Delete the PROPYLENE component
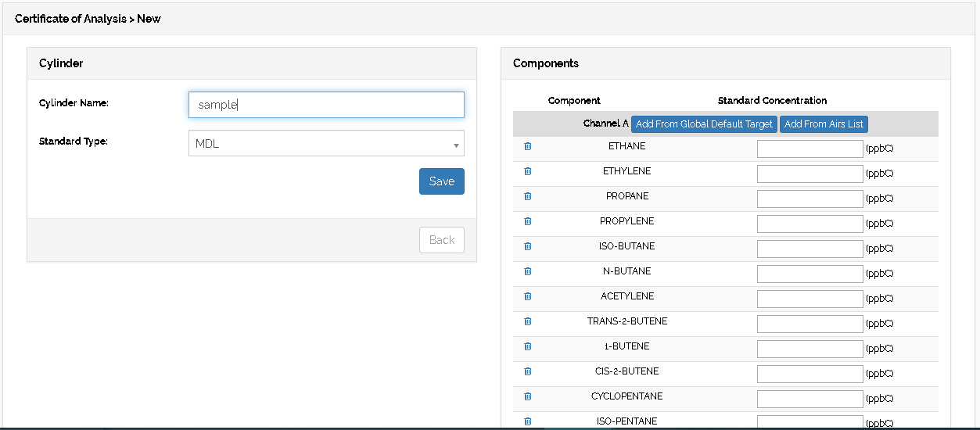This screenshot has width=980, height=430. tap(528, 221)
